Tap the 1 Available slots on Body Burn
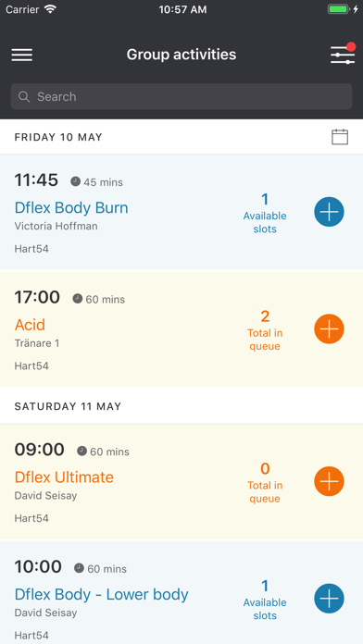This screenshot has height=644, width=363. pos(265,213)
